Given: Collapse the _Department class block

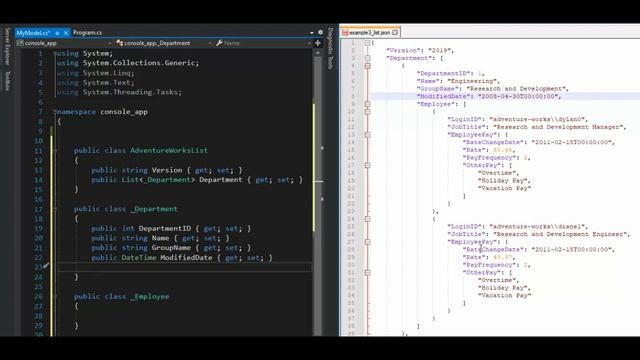Looking at the screenshot, I should [55, 209].
